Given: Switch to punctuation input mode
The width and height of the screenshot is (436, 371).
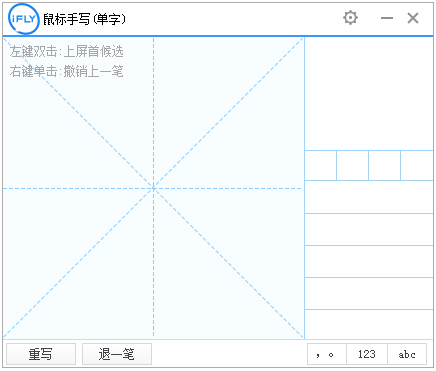Looking at the screenshot, I should [x=327, y=354].
